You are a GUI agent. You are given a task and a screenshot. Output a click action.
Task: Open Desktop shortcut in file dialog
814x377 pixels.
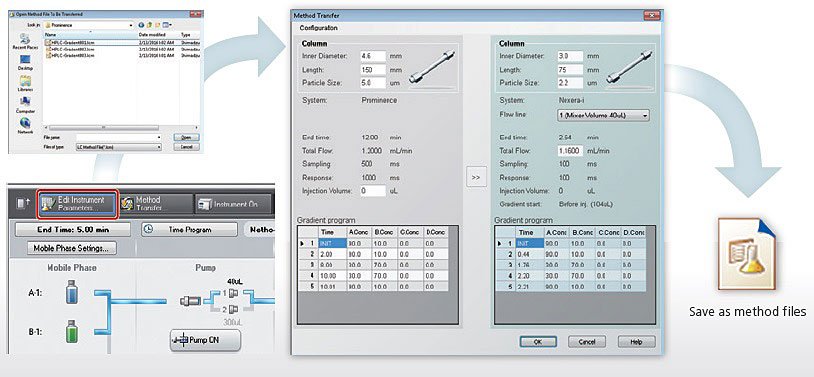pos(25,62)
